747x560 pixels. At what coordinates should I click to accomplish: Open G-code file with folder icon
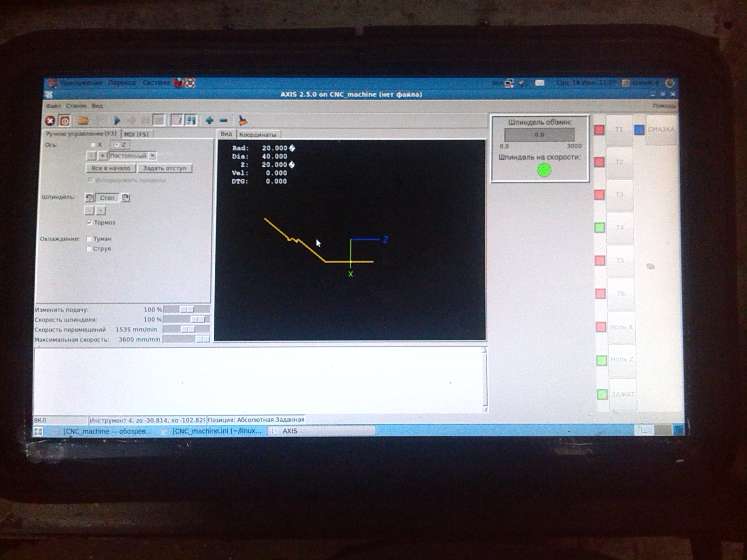[x=83, y=120]
